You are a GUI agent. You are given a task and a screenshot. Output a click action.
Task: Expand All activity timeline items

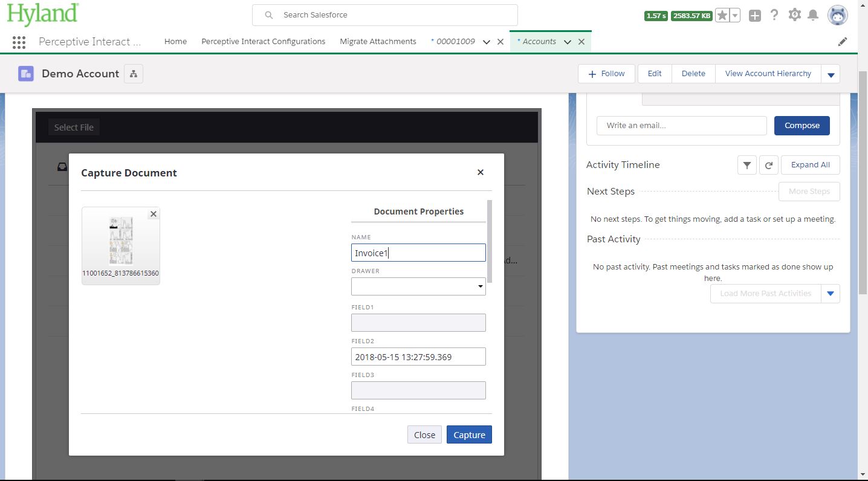pos(811,164)
